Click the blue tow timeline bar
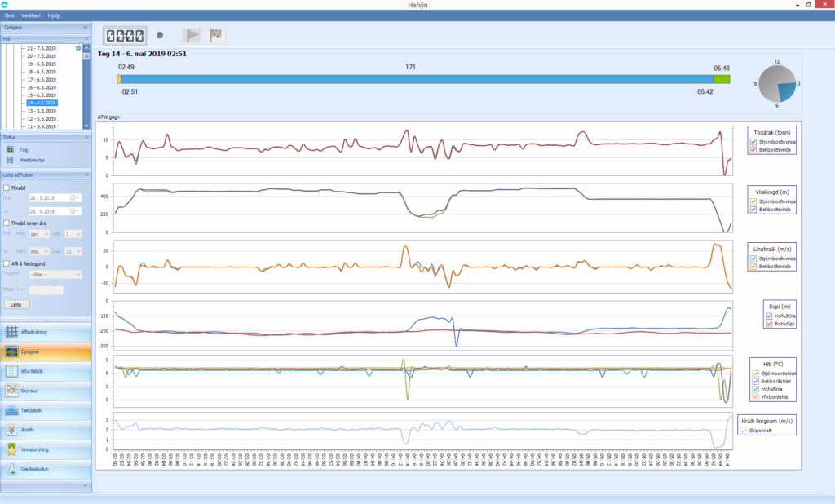835x504 pixels. coord(417,79)
